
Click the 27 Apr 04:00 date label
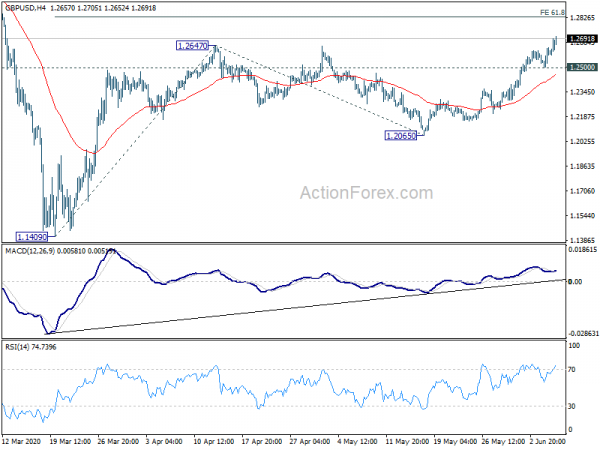310,441
